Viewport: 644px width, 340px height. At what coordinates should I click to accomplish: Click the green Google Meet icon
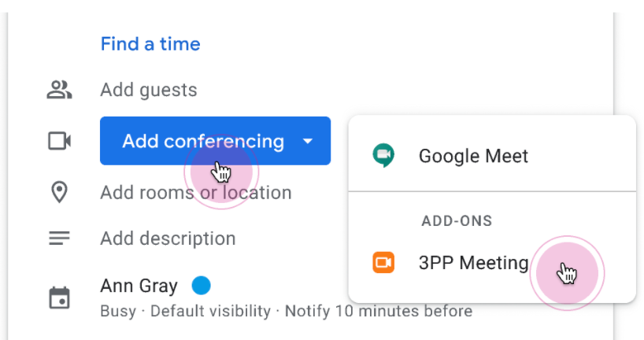pyautogui.click(x=383, y=156)
